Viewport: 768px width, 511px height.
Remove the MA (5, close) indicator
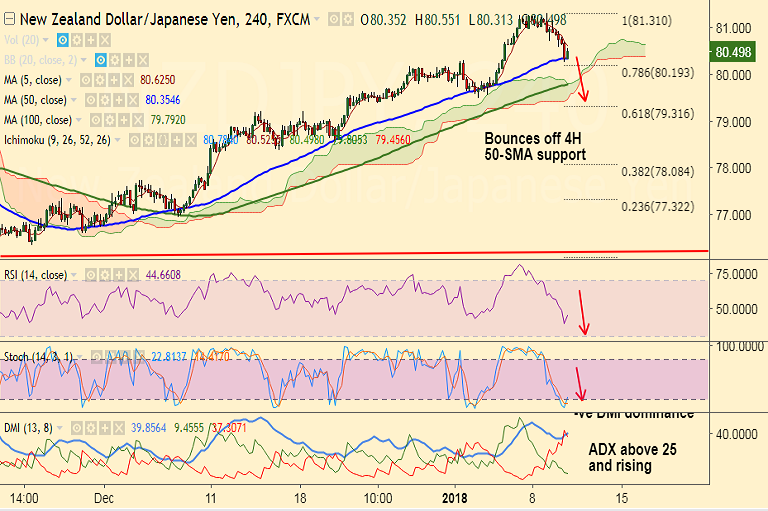tap(128, 80)
